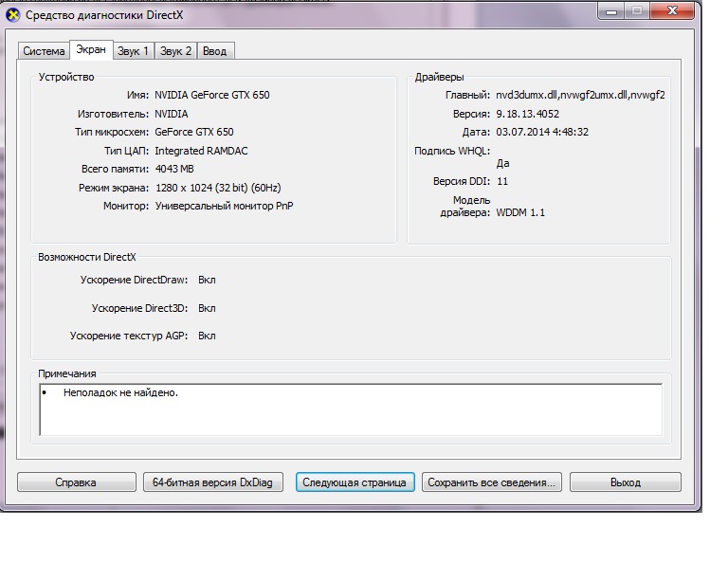Click the WDDM 1.1 driver model value

tap(520, 213)
